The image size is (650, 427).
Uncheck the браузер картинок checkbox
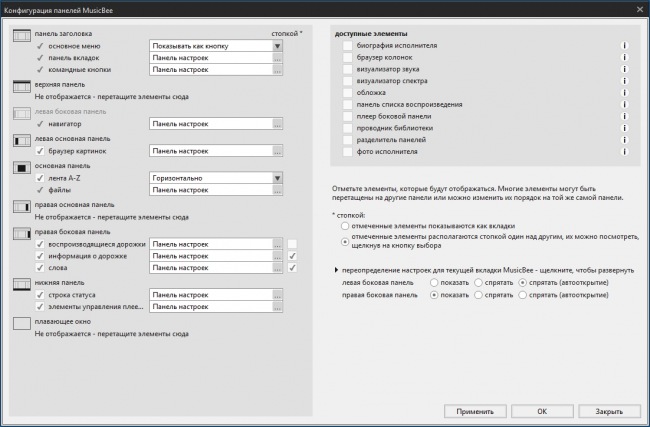[x=40, y=151]
